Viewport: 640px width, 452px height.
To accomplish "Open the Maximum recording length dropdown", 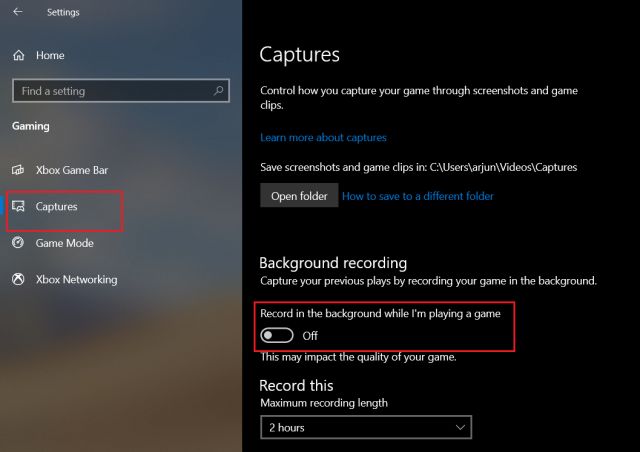I will 366,428.
